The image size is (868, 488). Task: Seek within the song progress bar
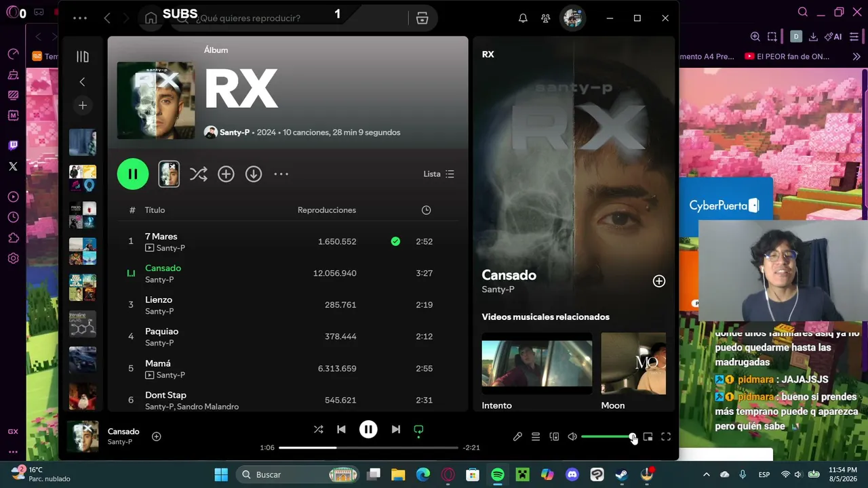[x=368, y=448]
